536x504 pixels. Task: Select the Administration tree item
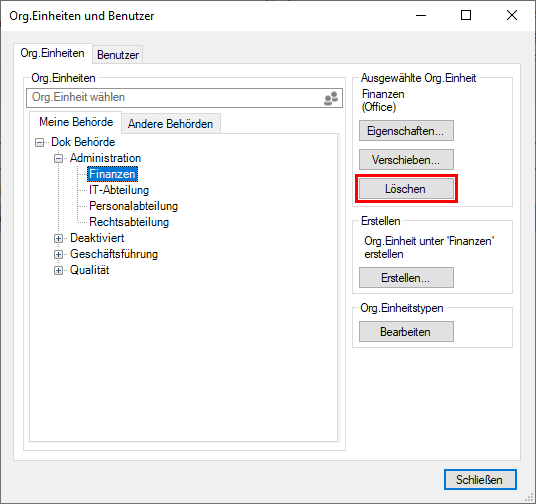105,158
